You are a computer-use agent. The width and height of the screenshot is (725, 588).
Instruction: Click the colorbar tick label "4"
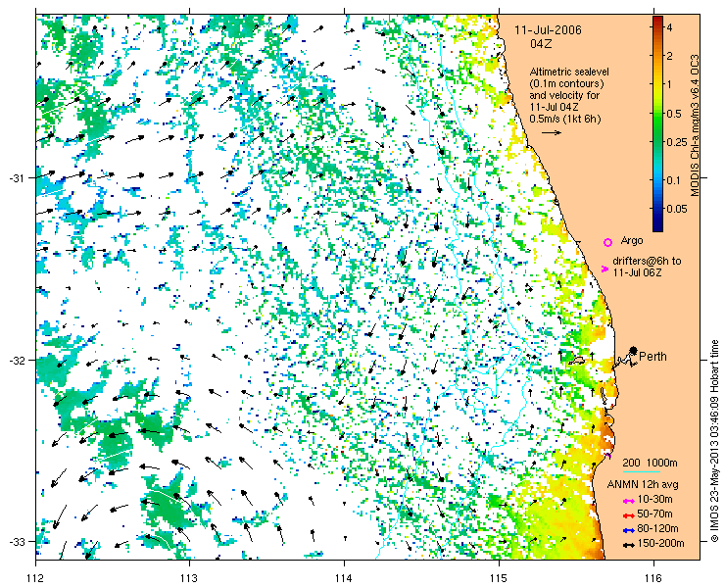point(669,27)
